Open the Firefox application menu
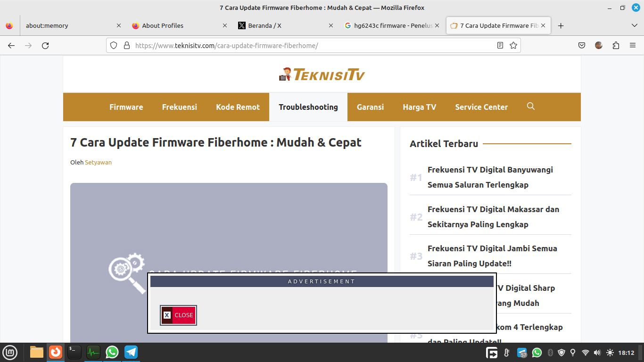Viewport: 644px width, 362px height. tap(632, 45)
